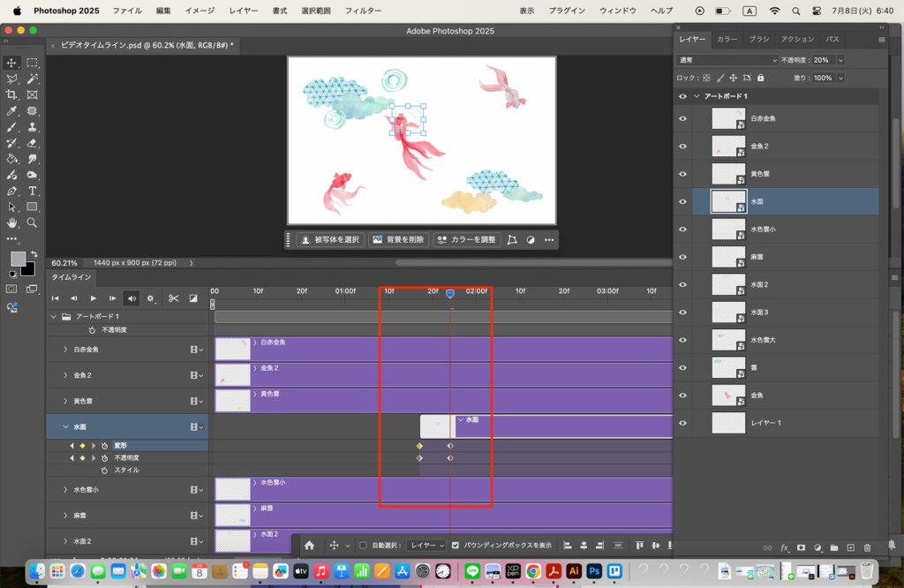This screenshot has width=904, height=588.
Task: Select the Rectangle shape tool
Action: click(x=33, y=207)
